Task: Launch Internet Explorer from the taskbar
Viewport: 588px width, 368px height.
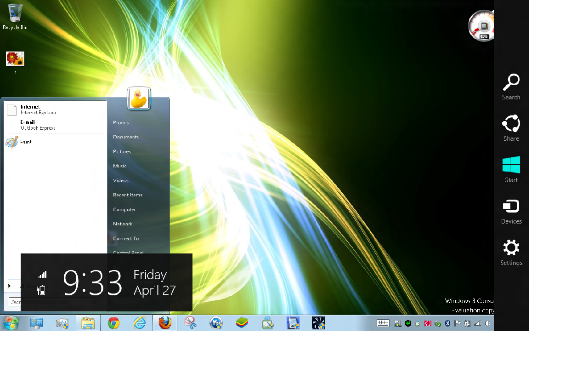Action: (139, 323)
